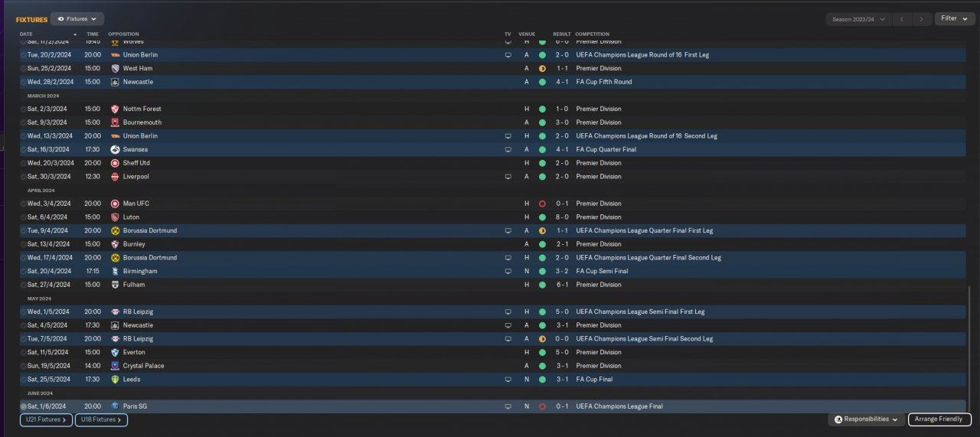980x437 pixels.
Task: Click the orange draw indicator for West Ham
Action: click(542, 68)
